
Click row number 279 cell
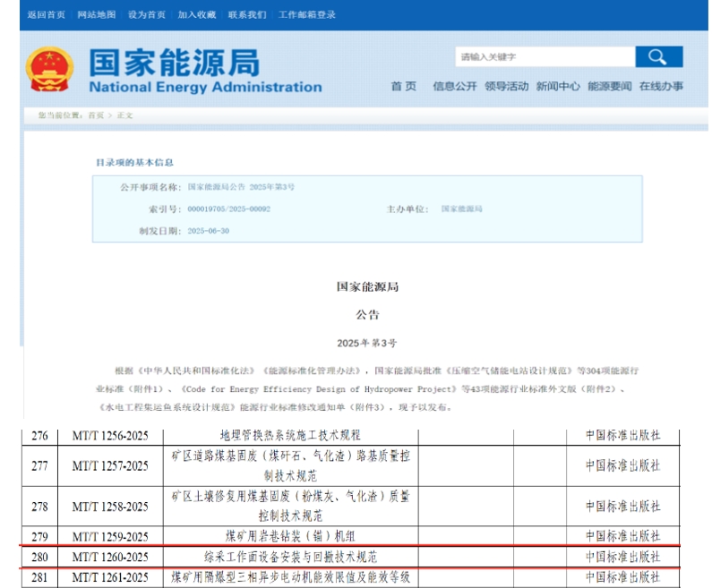click(40, 537)
